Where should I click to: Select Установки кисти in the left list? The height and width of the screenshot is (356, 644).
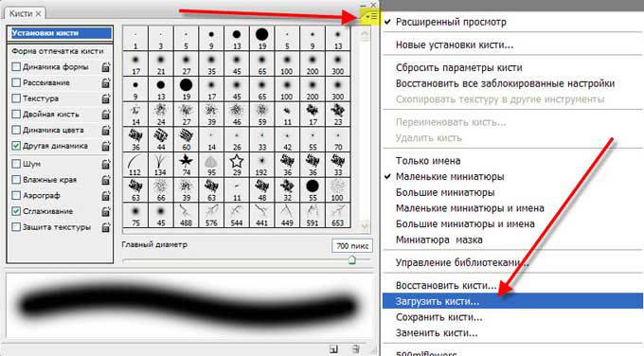pyautogui.click(x=61, y=33)
